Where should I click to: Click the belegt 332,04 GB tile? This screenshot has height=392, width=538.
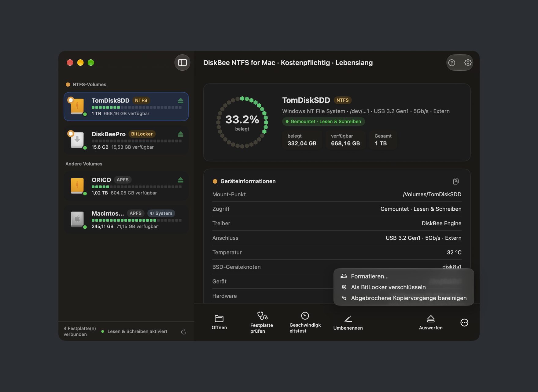[x=302, y=140]
